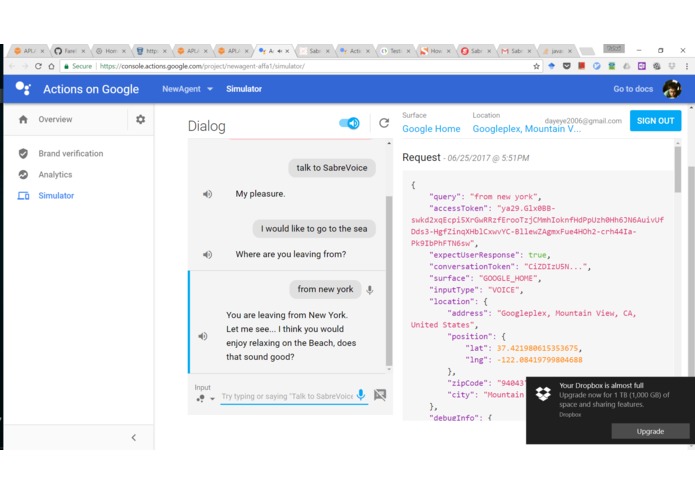Click the 'from new york' message bubble
The width and height of the screenshot is (695, 494).
coord(325,289)
